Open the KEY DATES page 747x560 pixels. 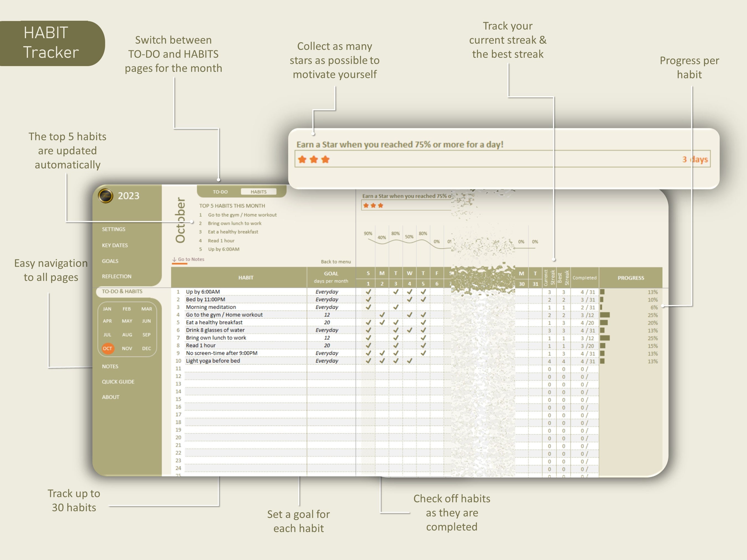[x=115, y=245]
